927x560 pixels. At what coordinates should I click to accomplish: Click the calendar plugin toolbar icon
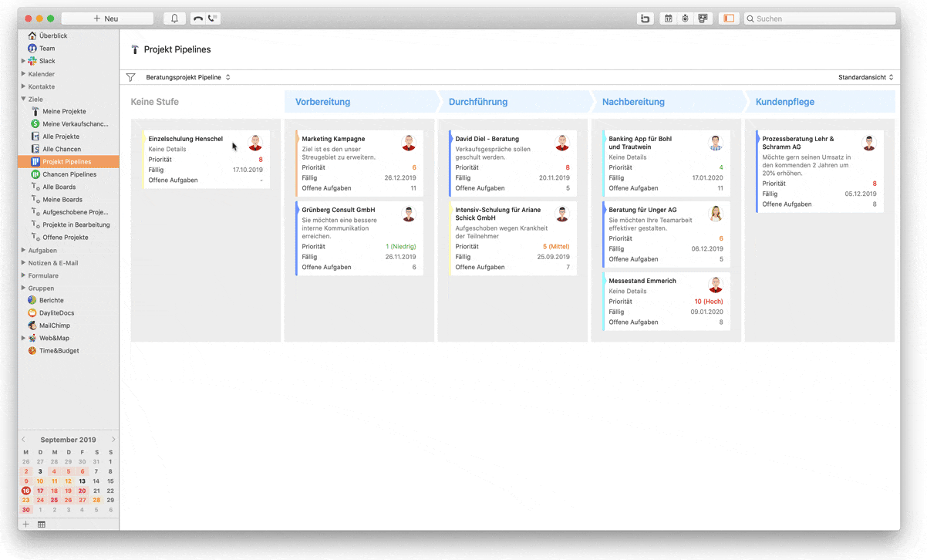[x=668, y=19]
